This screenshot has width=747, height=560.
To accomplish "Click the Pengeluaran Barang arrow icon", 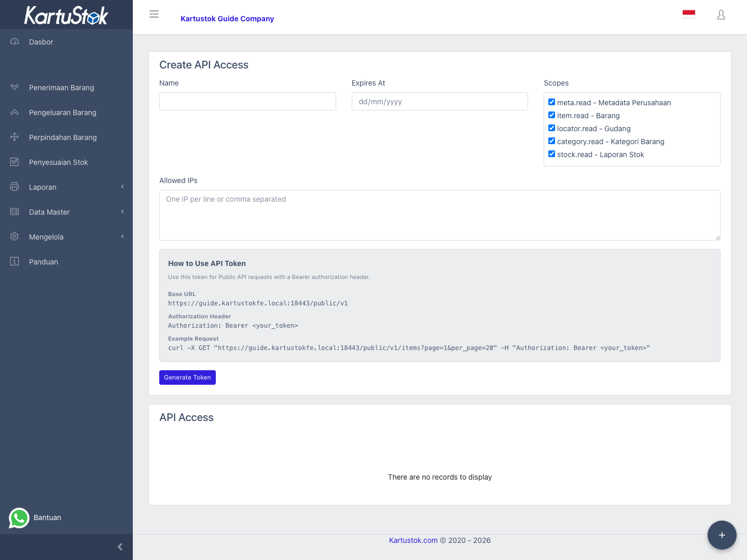I will pyautogui.click(x=15, y=112).
